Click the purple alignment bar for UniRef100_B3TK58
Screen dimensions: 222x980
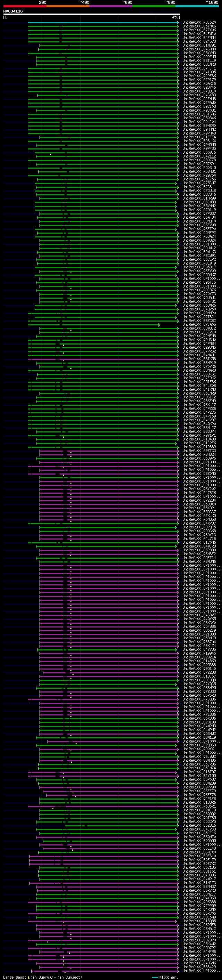(x=103, y=359)
